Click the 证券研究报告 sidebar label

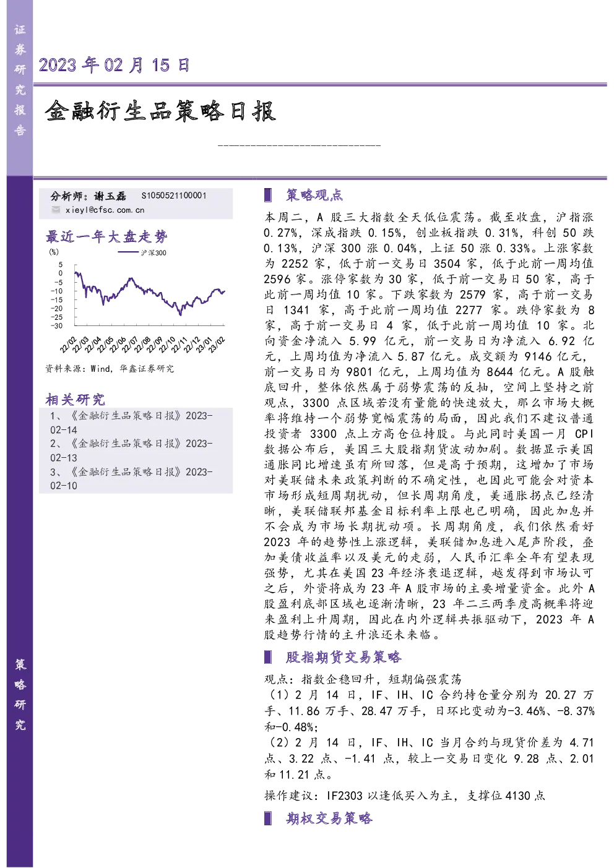20,80
